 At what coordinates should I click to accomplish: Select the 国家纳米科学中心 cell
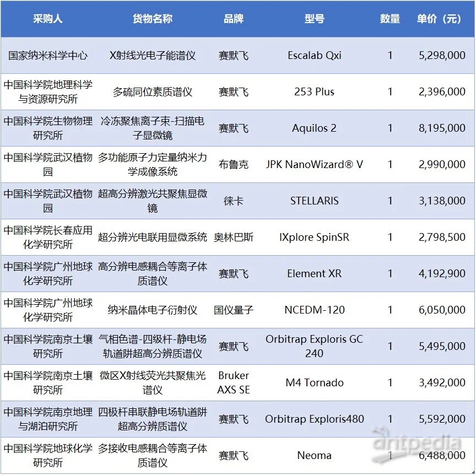tap(48, 55)
